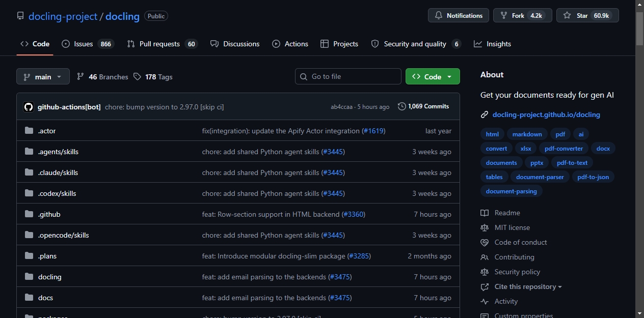Click the .actor folder icon
The height and width of the screenshot is (318, 644).
tap(29, 131)
